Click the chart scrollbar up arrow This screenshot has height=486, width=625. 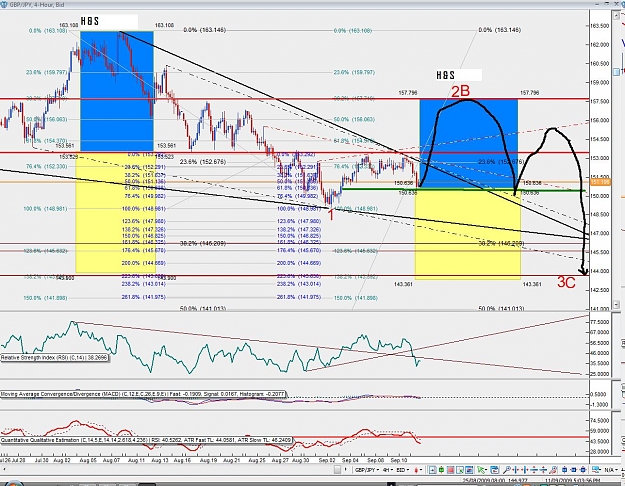(616, 14)
